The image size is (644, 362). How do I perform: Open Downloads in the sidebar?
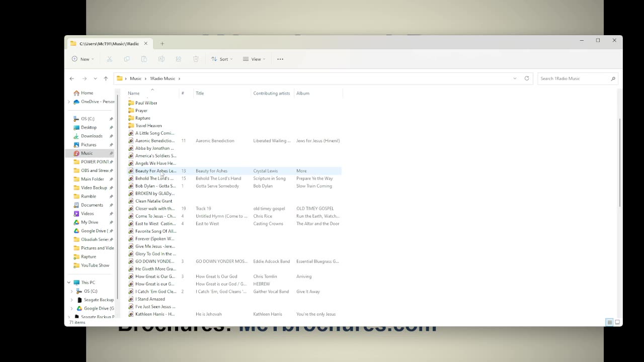pyautogui.click(x=92, y=136)
